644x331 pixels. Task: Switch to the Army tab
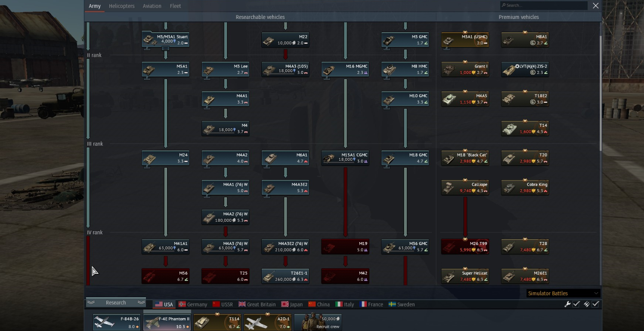[95, 6]
